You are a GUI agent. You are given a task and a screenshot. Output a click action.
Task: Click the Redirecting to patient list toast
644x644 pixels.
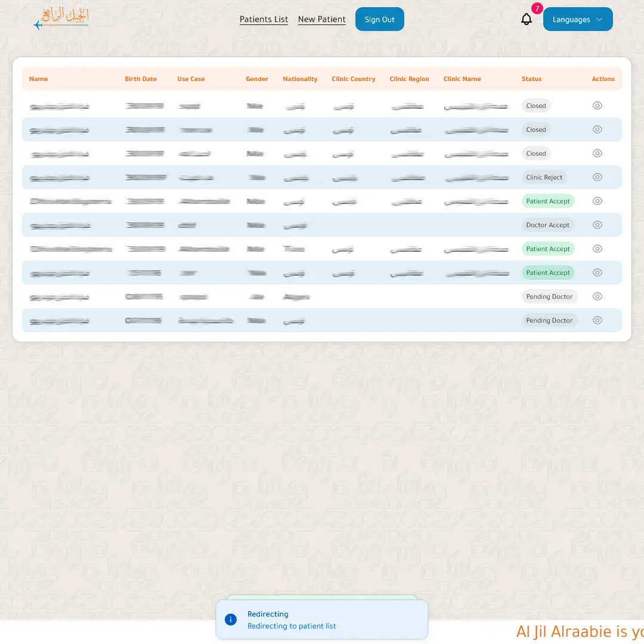pos(321,620)
